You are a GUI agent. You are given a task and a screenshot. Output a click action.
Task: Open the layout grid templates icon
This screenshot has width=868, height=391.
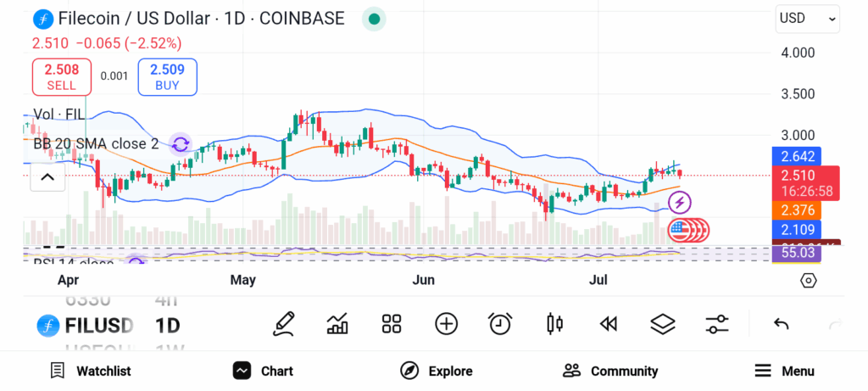coord(392,323)
